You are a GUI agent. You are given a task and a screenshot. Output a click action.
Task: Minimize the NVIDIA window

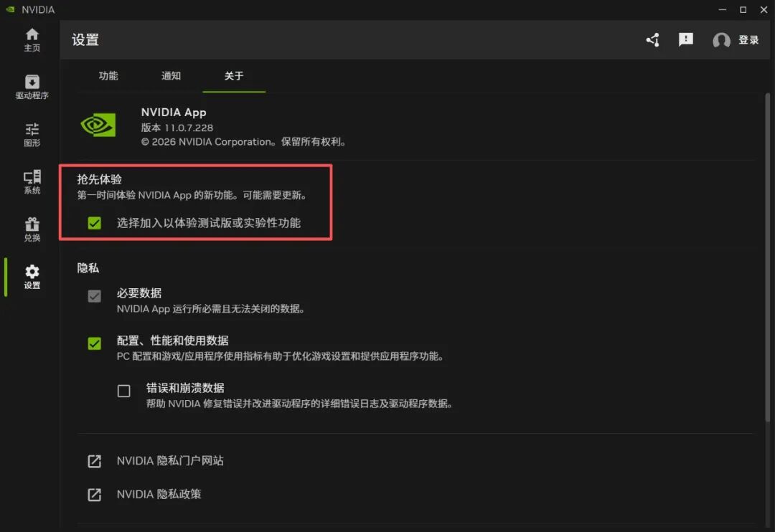pos(723,9)
